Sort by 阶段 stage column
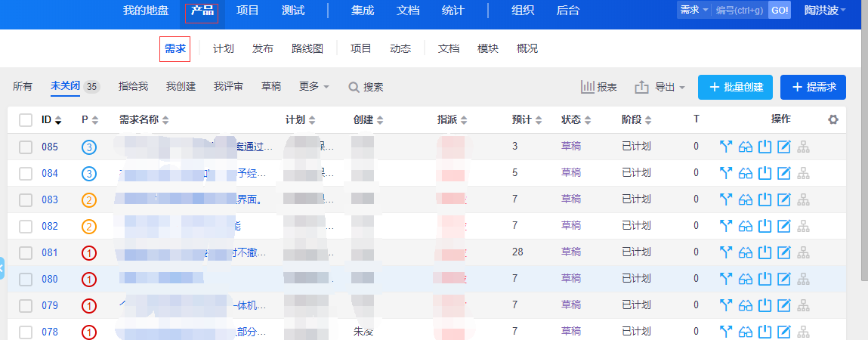The height and width of the screenshot is (340, 868). point(637,119)
